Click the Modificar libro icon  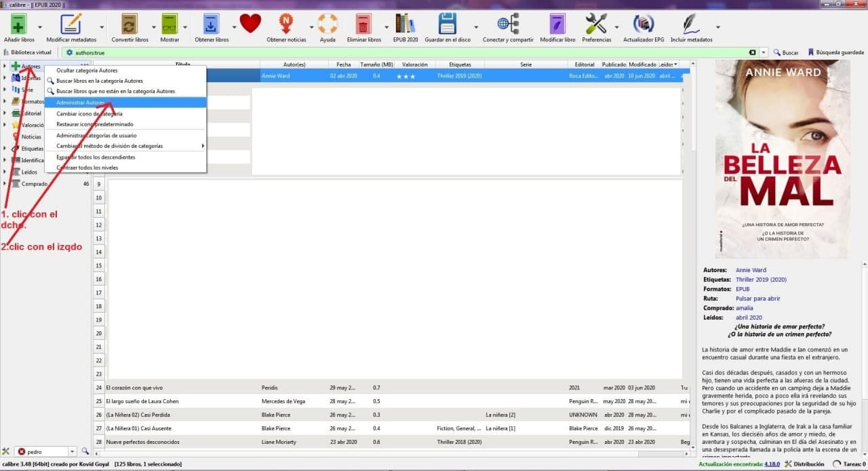click(x=557, y=24)
